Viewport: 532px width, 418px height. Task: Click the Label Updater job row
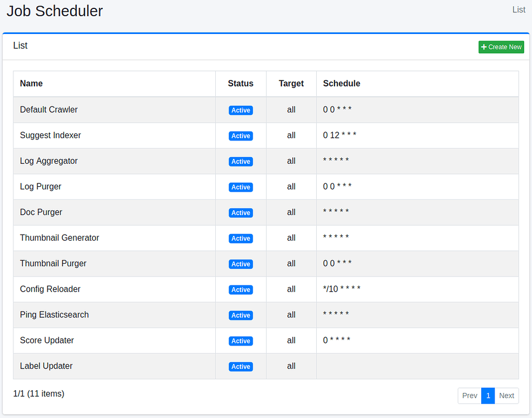click(x=46, y=366)
